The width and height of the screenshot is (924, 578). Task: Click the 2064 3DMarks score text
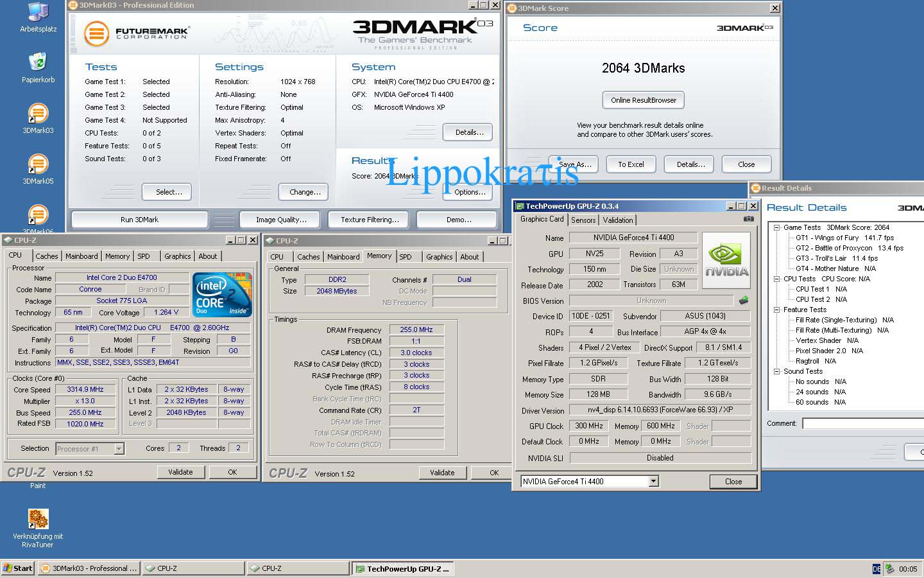(x=643, y=68)
